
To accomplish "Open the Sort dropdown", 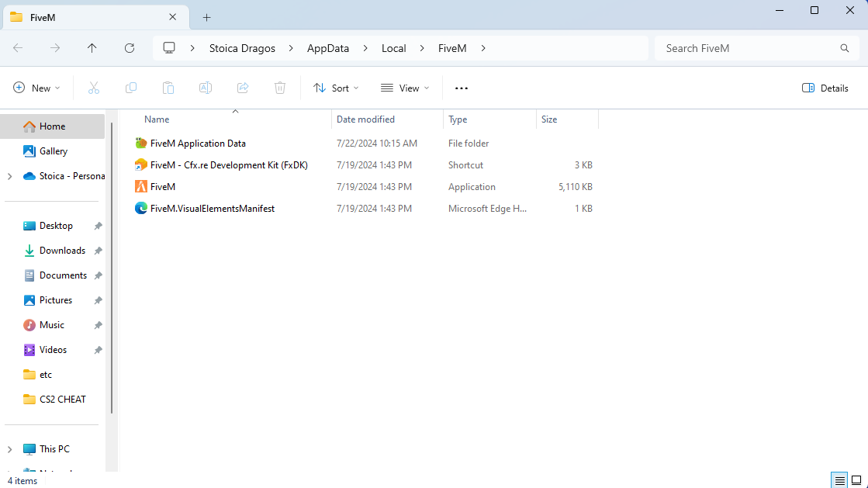I will [x=335, y=88].
